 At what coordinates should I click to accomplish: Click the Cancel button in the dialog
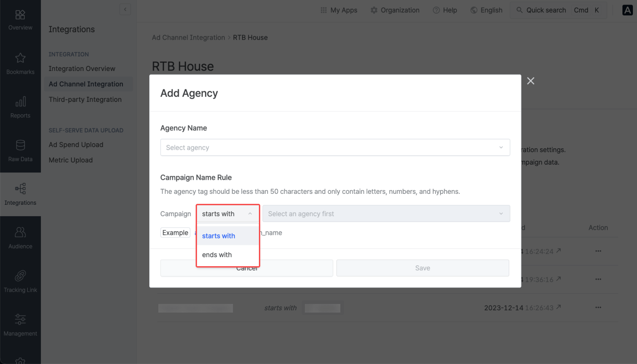247,268
